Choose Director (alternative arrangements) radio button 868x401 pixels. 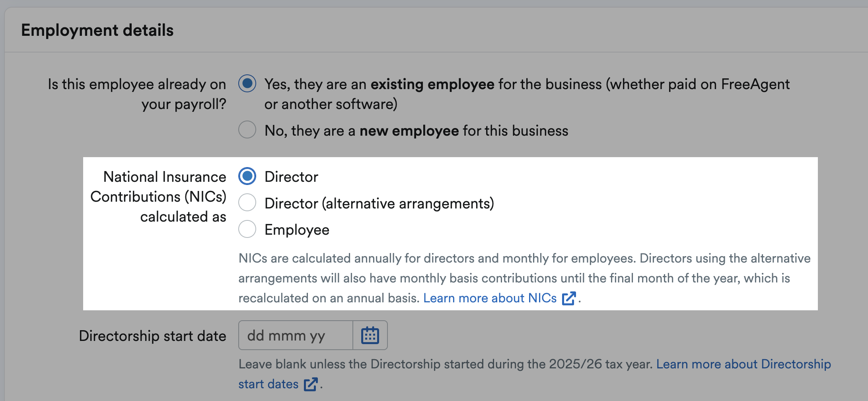pos(247,202)
